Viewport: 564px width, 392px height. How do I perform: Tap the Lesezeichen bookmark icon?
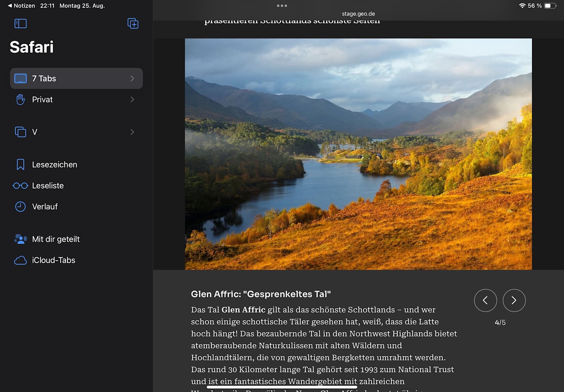21,164
